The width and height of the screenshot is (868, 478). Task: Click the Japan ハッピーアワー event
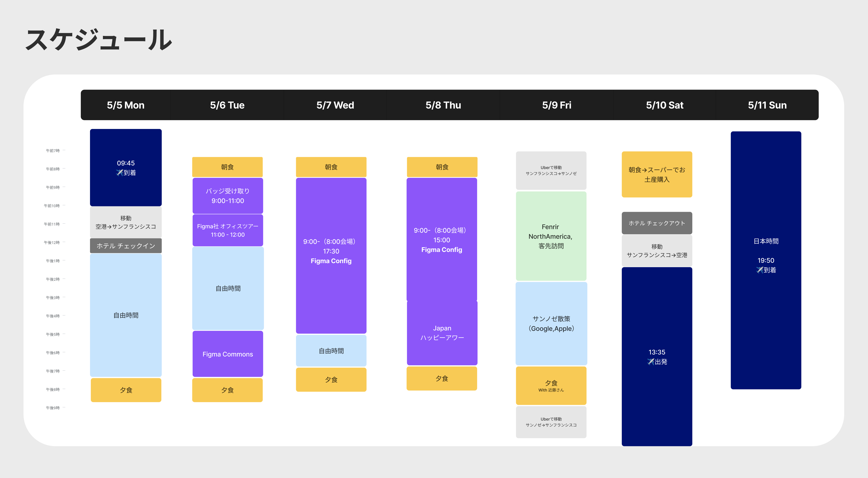point(442,333)
